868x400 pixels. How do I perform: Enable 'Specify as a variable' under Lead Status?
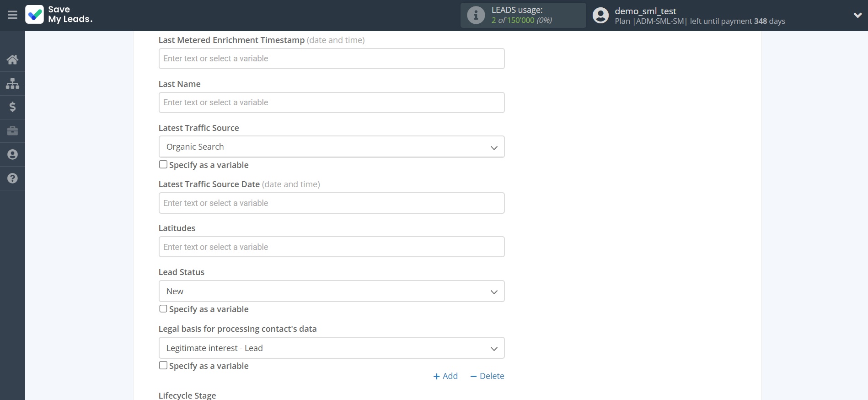pos(163,308)
